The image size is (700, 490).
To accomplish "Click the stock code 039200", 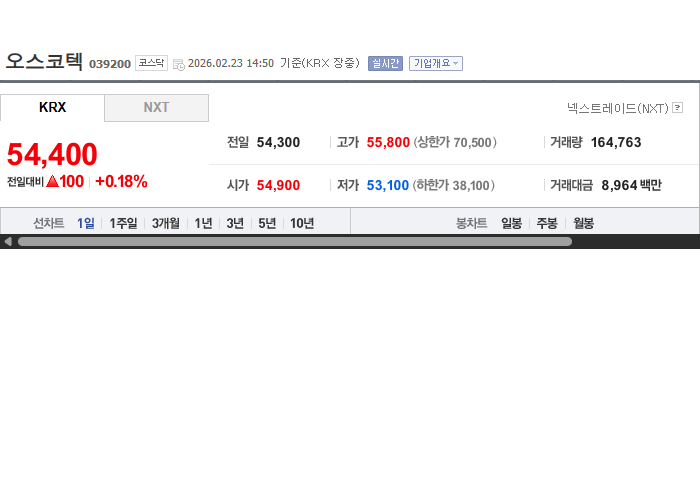I will [x=110, y=64].
